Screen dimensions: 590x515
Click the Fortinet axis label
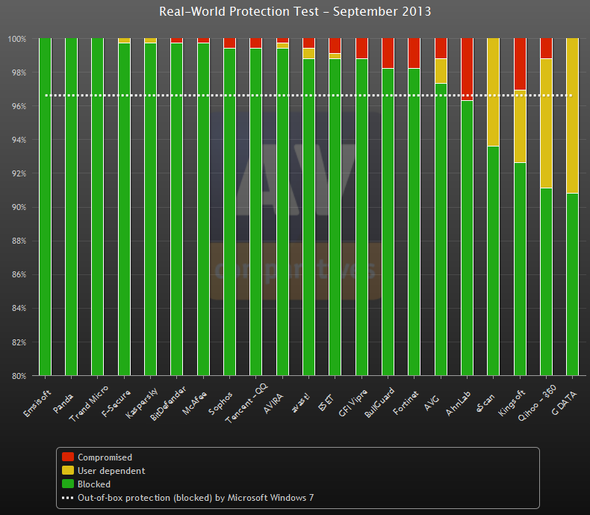[406, 403]
